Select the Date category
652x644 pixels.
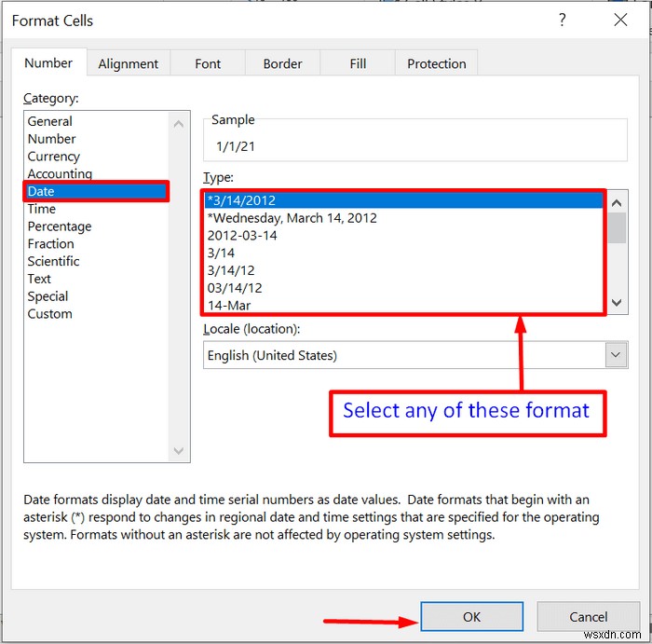(x=97, y=191)
